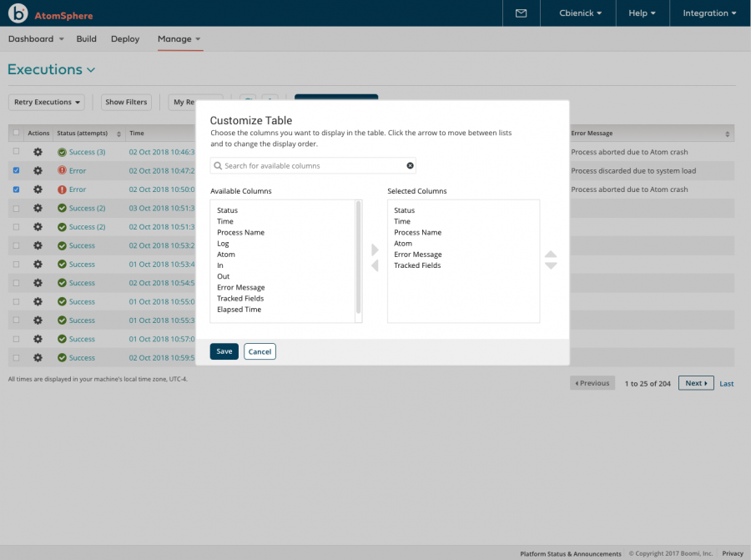Image resolution: width=751 pixels, height=560 pixels.
Task: Open the Retry Executions dropdown
Action: pyautogui.click(x=46, y=102)
